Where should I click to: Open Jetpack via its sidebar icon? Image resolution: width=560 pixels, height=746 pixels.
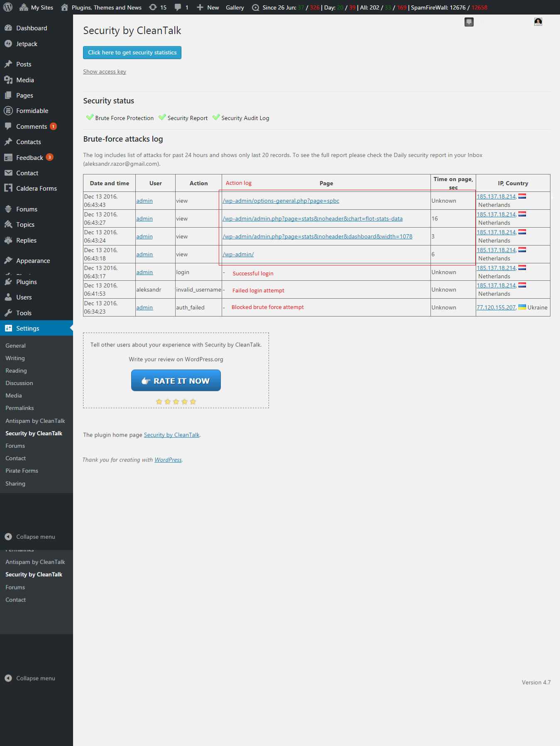(x=8, y=44)
